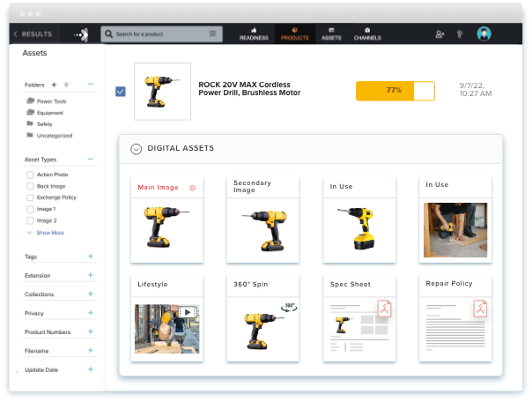532x402 pixels.
Task: Open the Equipment folder
Action: [45, 112]
